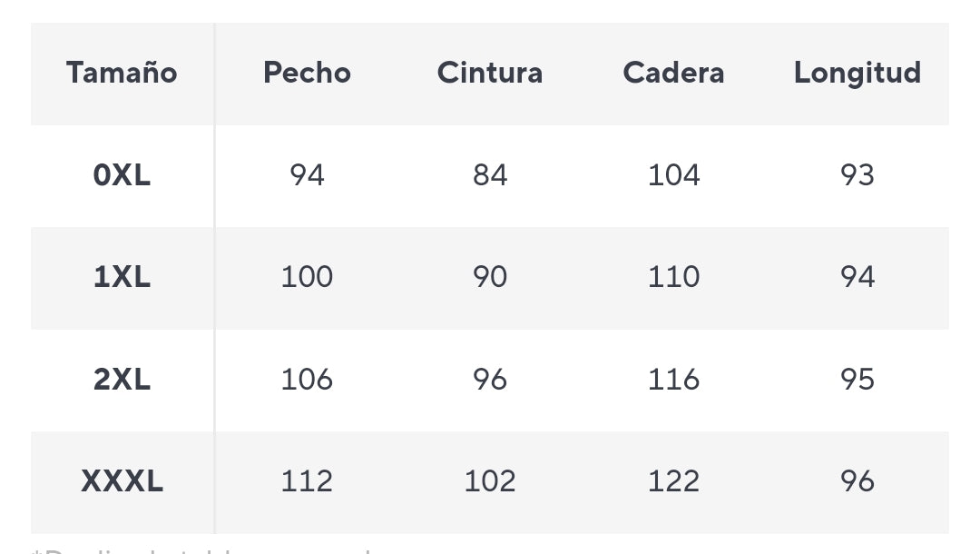Click the Pecho column header
This screenshot has width=980, height=554.
coord(307,73)
